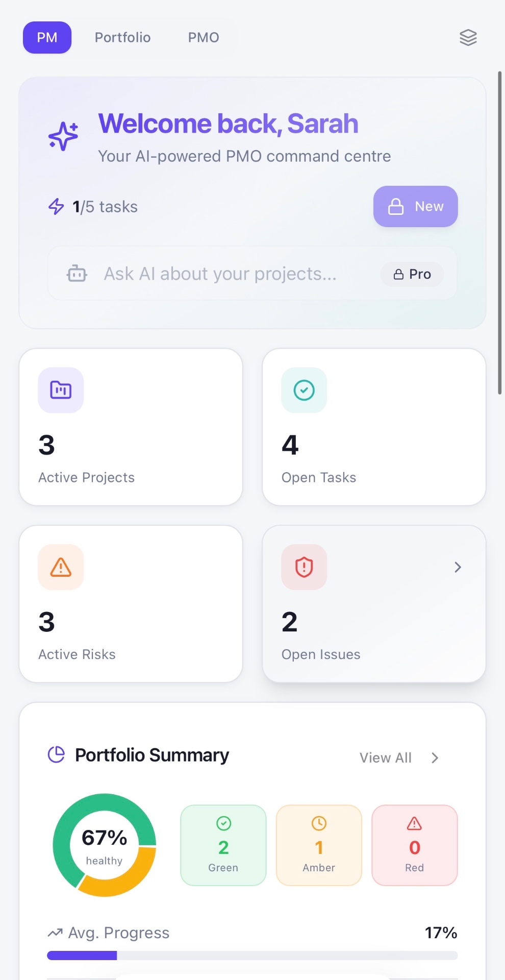Click the Avg. Progress bar
Viewport: 505px width, 980px height.
tap(252, 955)
